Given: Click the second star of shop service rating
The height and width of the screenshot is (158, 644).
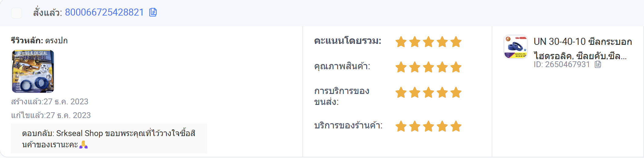Looking at the screenshot, I should 414,126.
